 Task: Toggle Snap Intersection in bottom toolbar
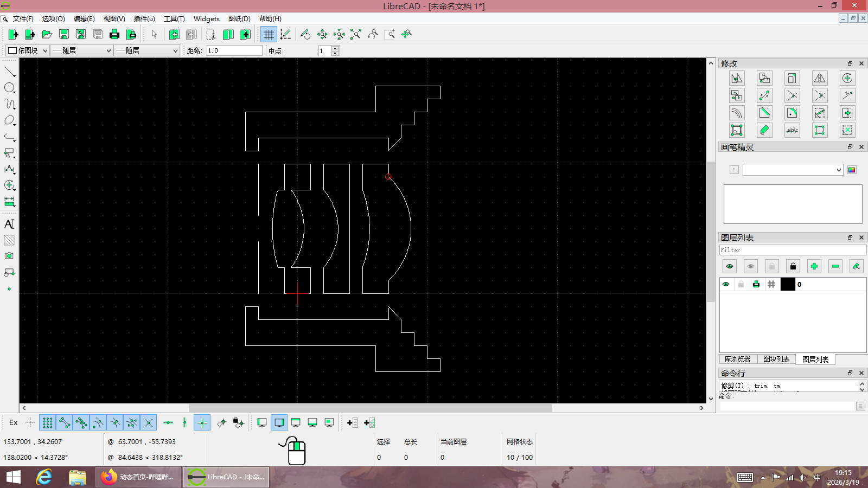[149, 422]
